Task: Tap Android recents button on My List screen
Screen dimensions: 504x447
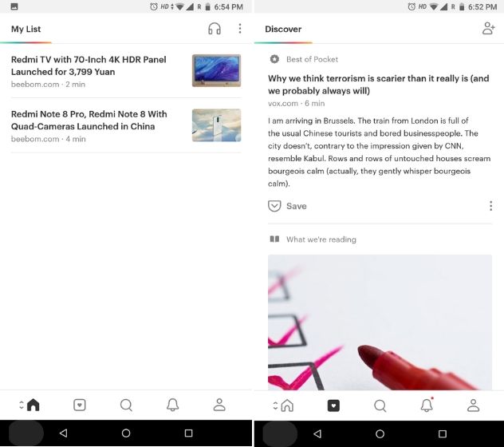Action: (189, 433)
